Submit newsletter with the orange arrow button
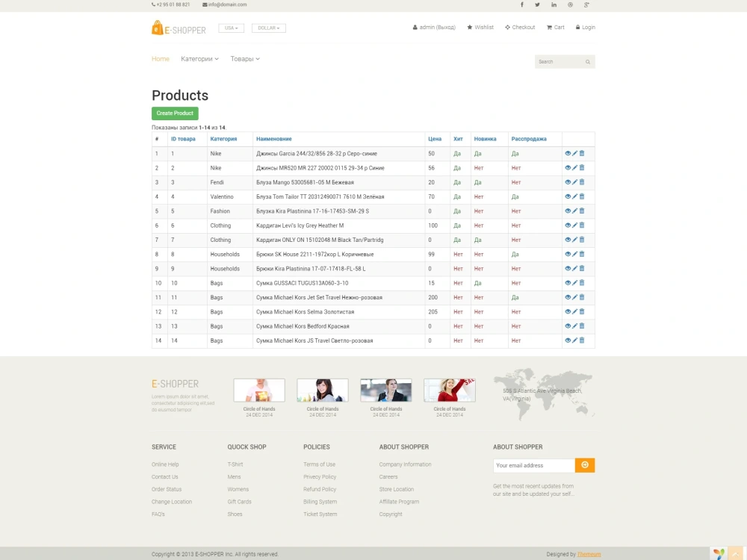 (584, 464)
